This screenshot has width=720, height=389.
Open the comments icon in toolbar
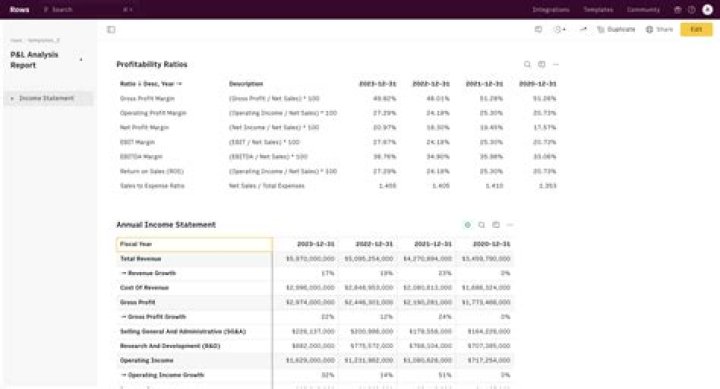tap(538, 29)
